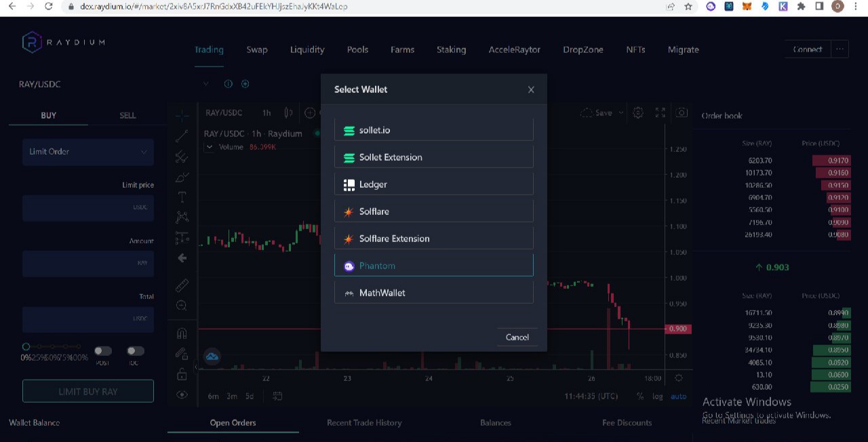
Task: Open the chart Save dropdown arrow
Action: point(621,113)
